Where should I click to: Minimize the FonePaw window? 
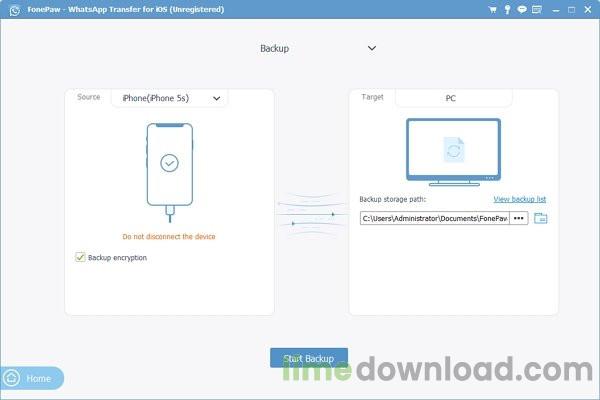pyautogui.click(x=556, y=10)
